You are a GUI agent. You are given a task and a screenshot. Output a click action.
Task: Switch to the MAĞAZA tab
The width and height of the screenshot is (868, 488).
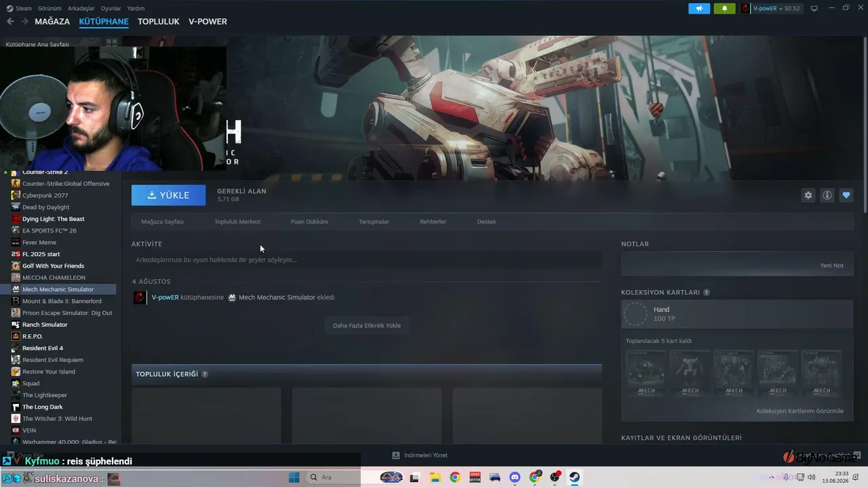(x=52, y=22)
